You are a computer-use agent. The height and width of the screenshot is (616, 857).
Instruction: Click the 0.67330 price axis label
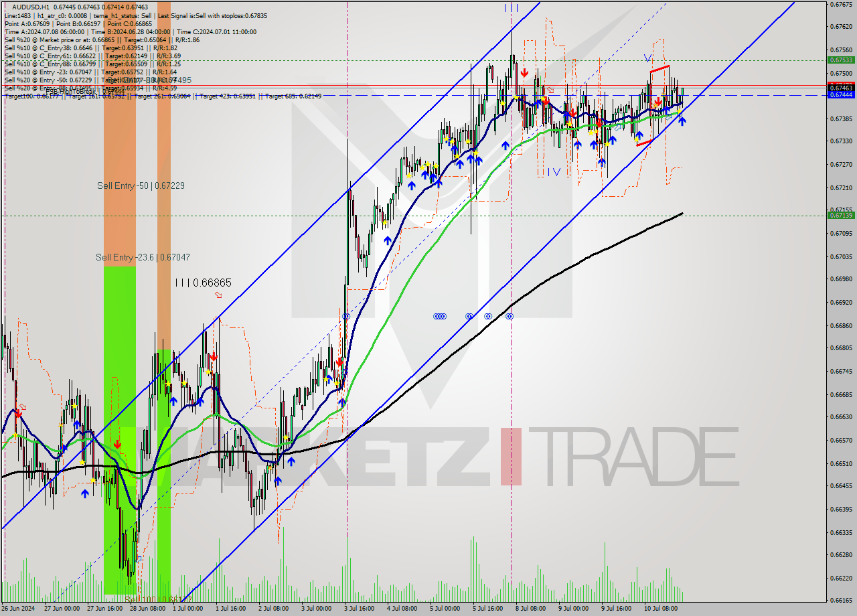point(841,141)
